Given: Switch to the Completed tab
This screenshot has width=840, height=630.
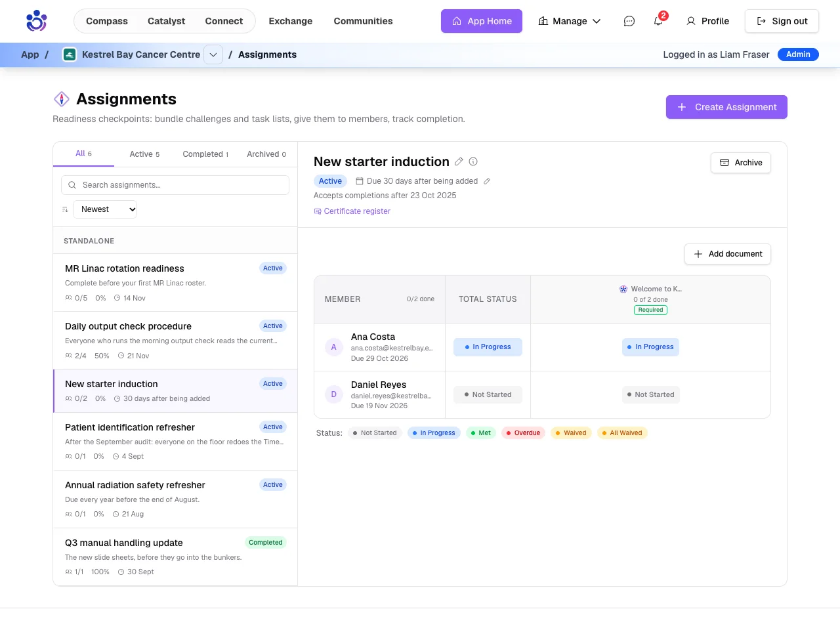Looking at the screenshot, I should 205,154.
